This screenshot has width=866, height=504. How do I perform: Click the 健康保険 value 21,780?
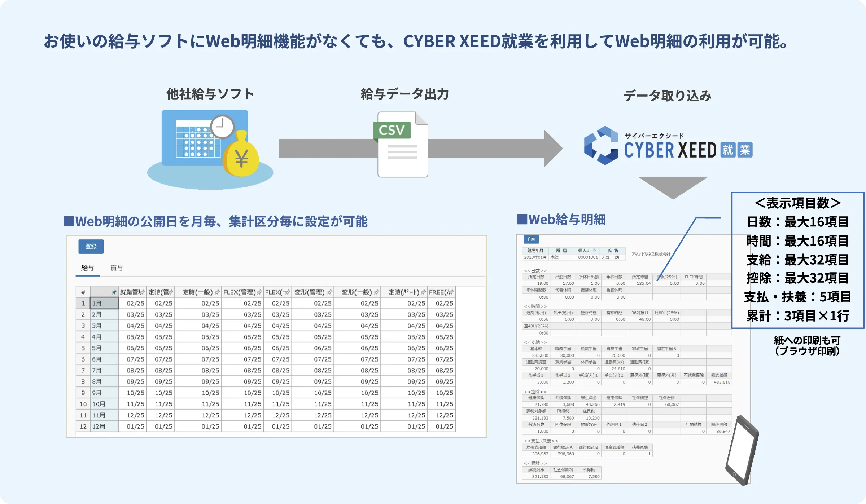[541, 404]
